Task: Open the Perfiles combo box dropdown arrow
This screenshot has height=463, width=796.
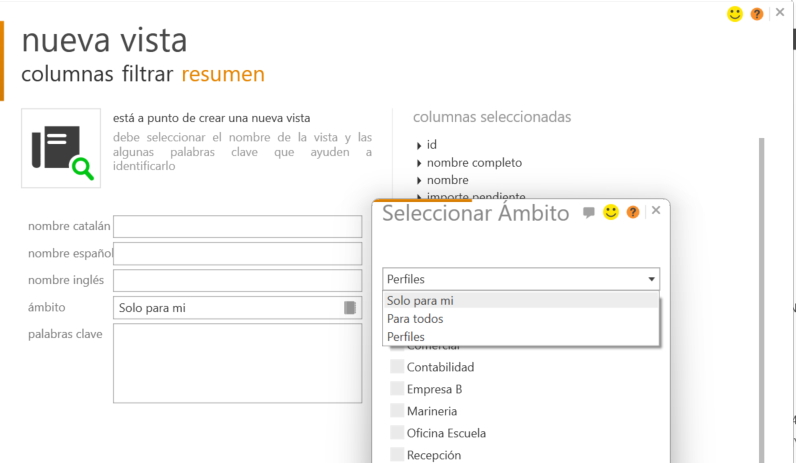Action: click(651, 280)
